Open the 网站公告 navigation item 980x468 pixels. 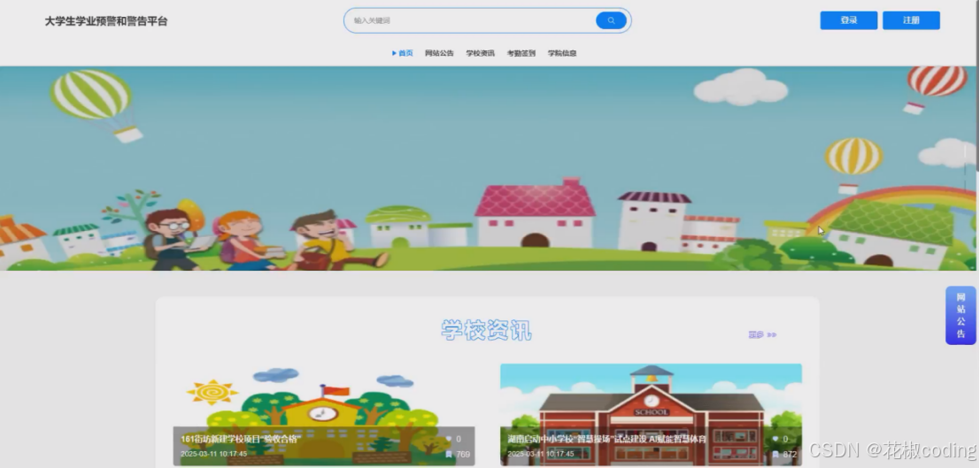tap(439, 53)
